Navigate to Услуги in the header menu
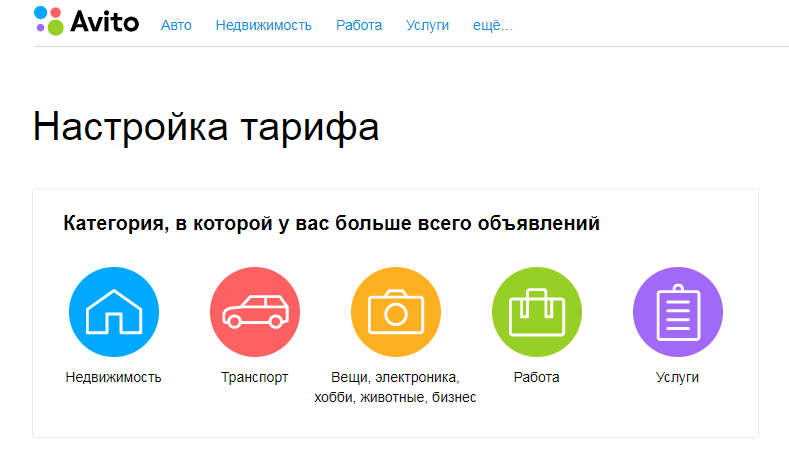 428,25
